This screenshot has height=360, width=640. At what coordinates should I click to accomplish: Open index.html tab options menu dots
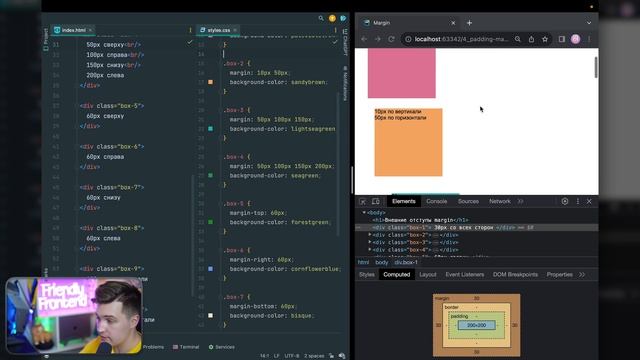(190, 30)
